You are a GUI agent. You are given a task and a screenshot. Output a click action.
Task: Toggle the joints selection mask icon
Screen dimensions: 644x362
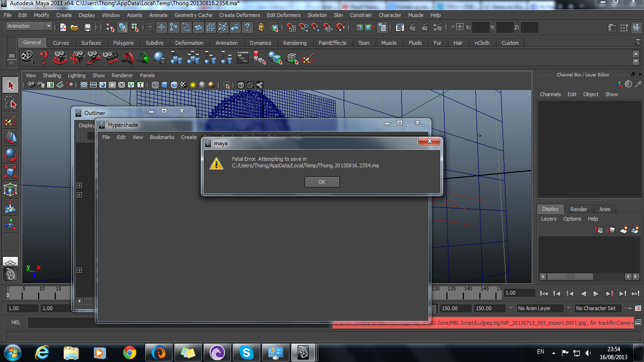pos(174,27)
